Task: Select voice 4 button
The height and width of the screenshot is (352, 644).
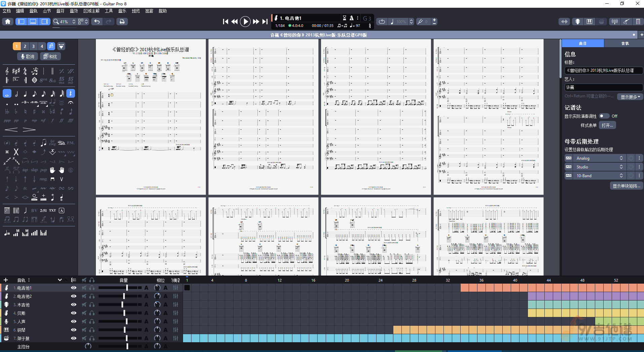Action: [42, 46]
